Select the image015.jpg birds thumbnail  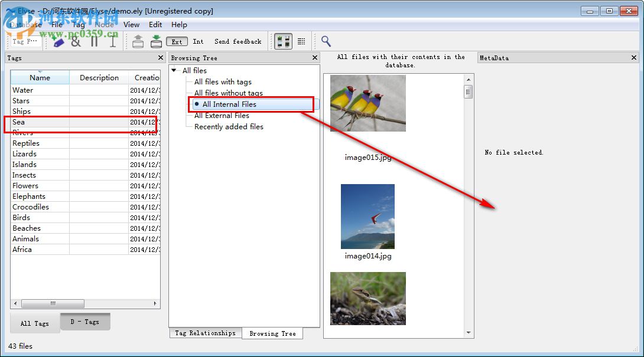click(368, 103)
